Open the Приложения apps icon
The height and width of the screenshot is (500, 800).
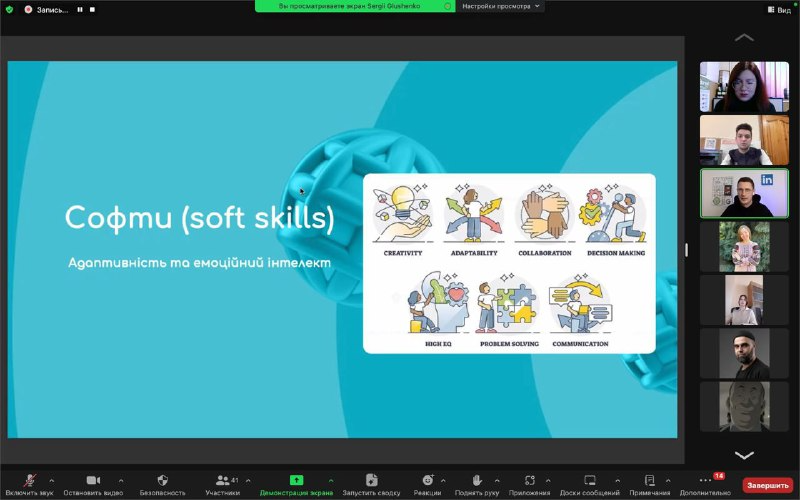(530, 481)
